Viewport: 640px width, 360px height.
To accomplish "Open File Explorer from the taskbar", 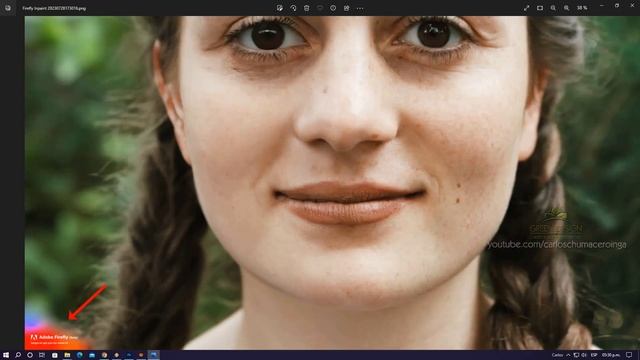I will pyautogui.click(x=67, y=355).
